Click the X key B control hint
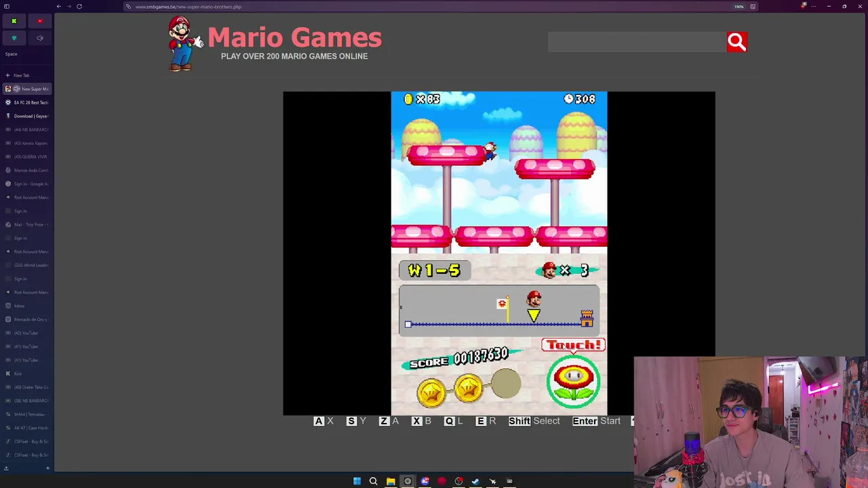868x488 pixels. coord(422,421)
